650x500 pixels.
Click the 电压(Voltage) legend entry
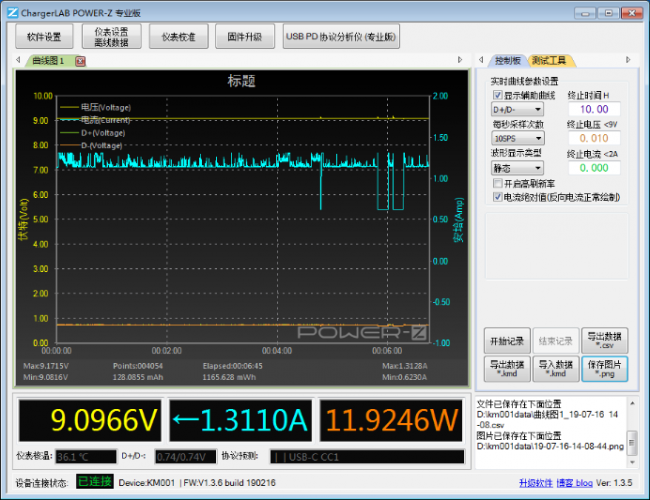(x=95, y=107)
